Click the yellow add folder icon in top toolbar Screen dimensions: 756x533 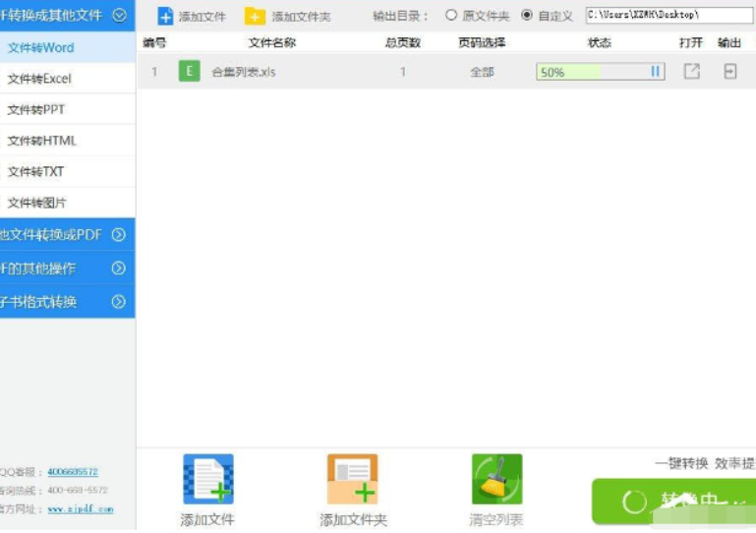pyautogui.click(x=255, y=17)
